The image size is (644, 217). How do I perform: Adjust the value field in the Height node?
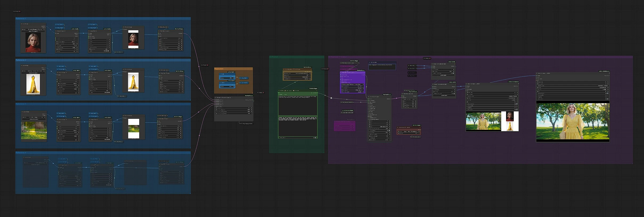[x=227, y=86]
